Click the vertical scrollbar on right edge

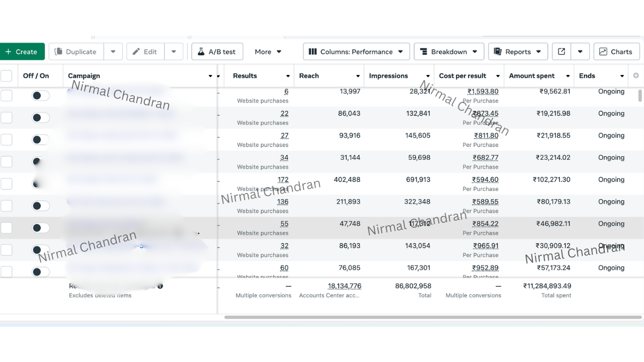click(640, 96)
